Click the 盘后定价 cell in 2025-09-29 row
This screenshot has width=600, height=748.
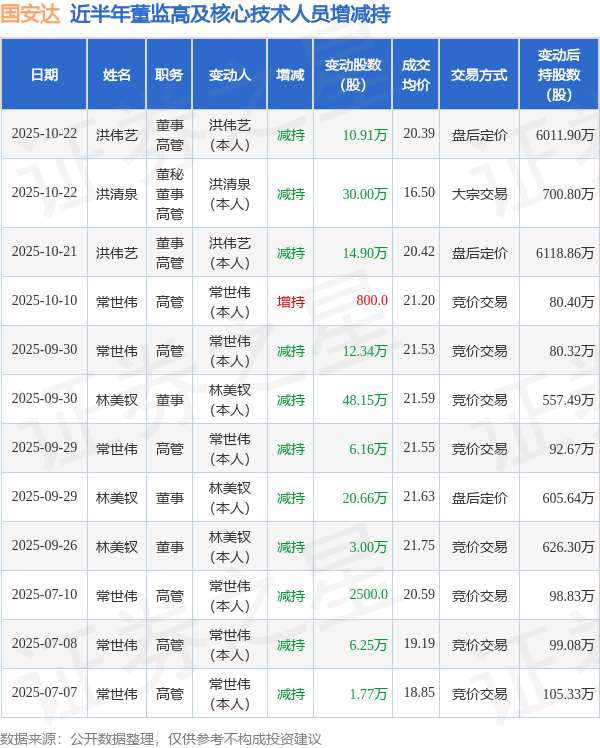click(x=479, y=498)
